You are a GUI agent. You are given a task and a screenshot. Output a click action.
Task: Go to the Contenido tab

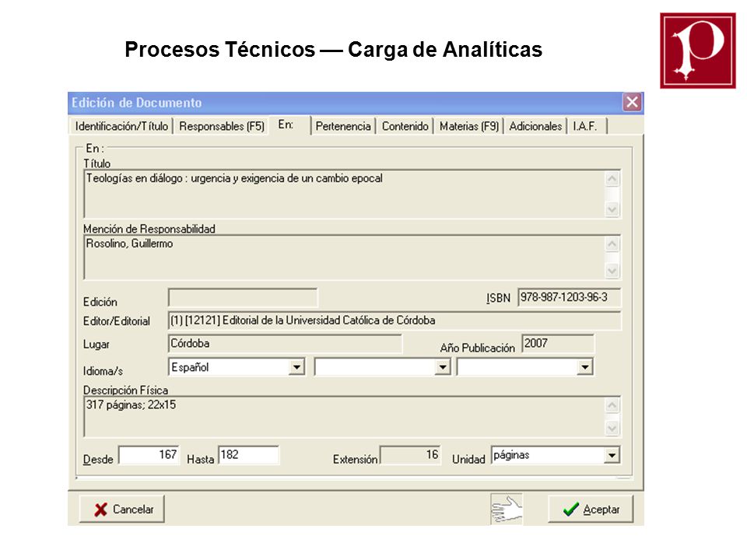tap(405, 126)
